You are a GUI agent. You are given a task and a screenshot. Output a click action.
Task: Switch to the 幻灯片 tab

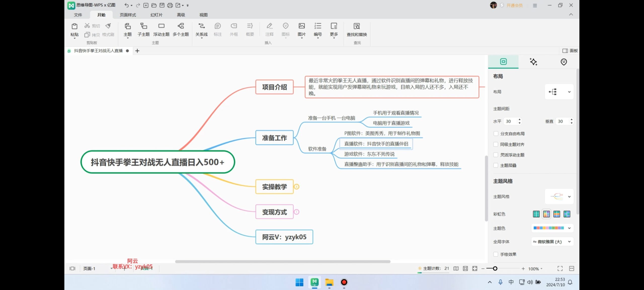coord(156,15)
